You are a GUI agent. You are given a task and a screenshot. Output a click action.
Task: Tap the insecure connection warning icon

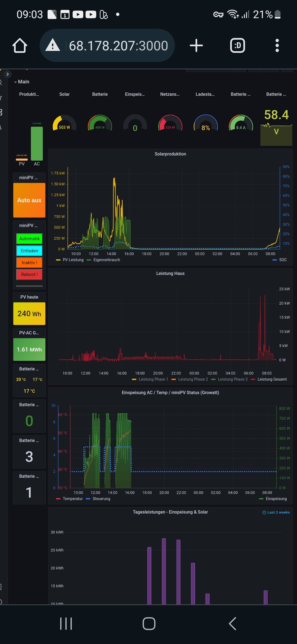click(x=53, y=45)
